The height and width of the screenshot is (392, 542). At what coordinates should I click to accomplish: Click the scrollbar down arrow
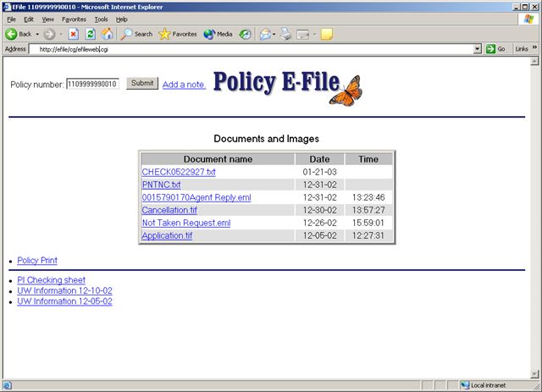pos(534,374)
